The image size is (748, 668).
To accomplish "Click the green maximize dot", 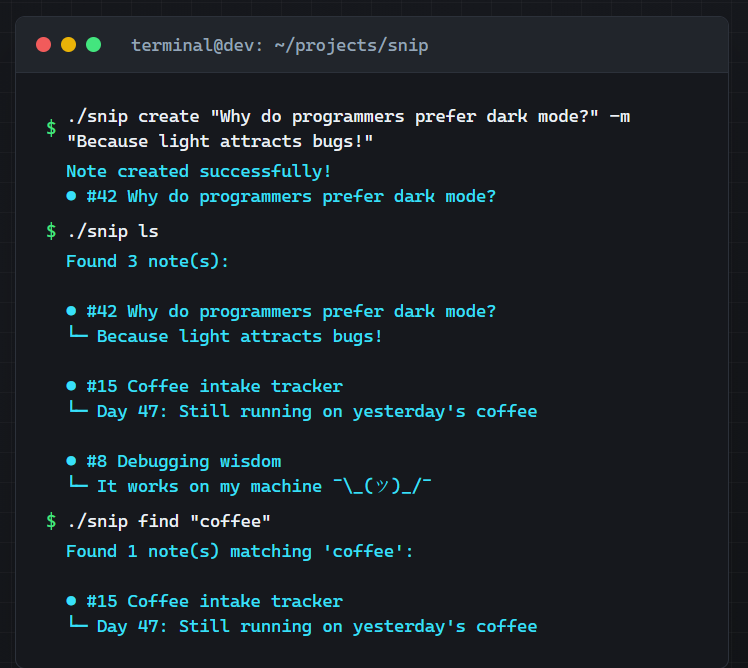I will tap(94, 45).
